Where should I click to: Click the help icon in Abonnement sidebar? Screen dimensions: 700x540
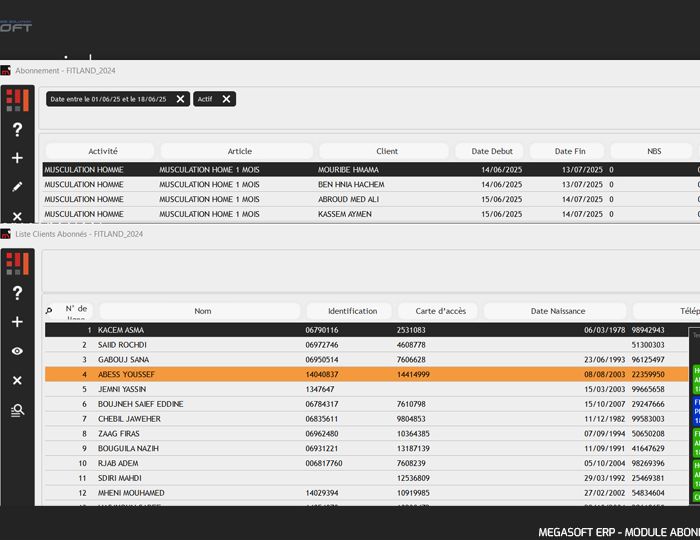pos(17,130)
